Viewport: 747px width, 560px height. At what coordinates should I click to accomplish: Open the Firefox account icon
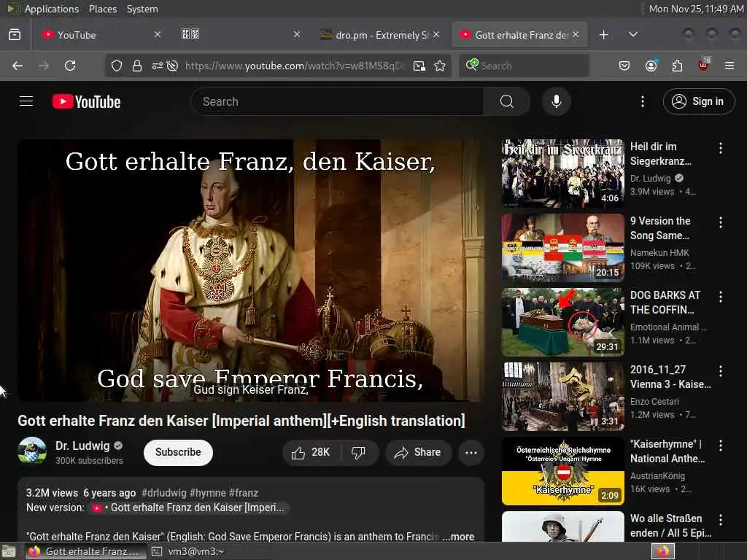click(651, 66)
